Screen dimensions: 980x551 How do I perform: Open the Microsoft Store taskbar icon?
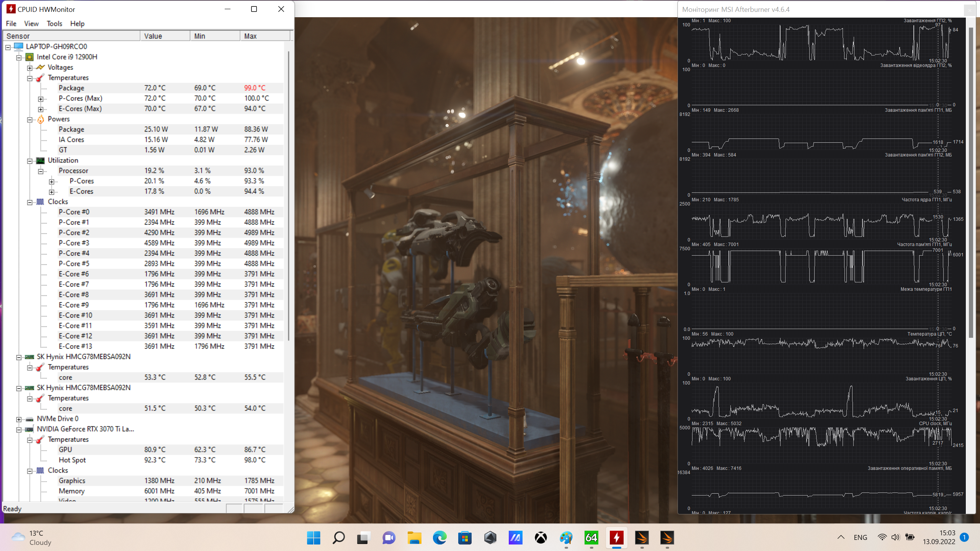pos(465,538)
